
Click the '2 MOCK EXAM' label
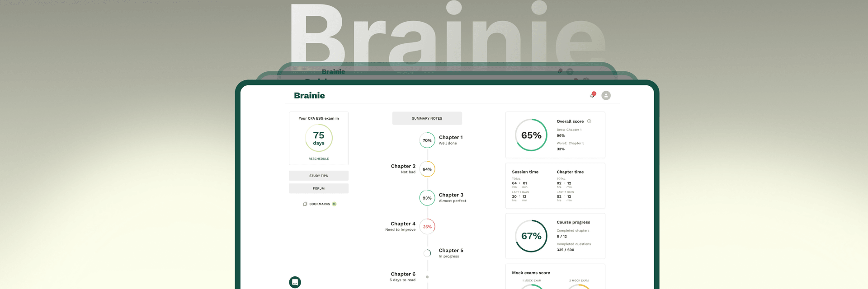(579, 280)
